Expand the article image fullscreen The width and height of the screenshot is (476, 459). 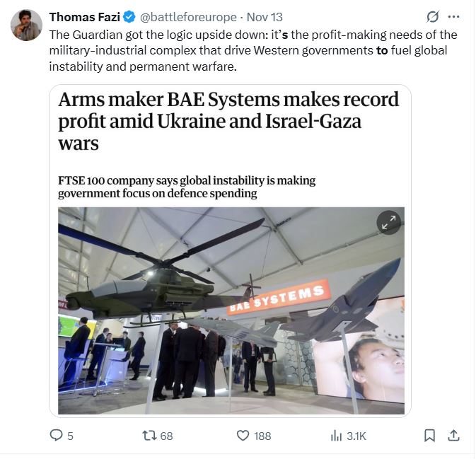388,223
